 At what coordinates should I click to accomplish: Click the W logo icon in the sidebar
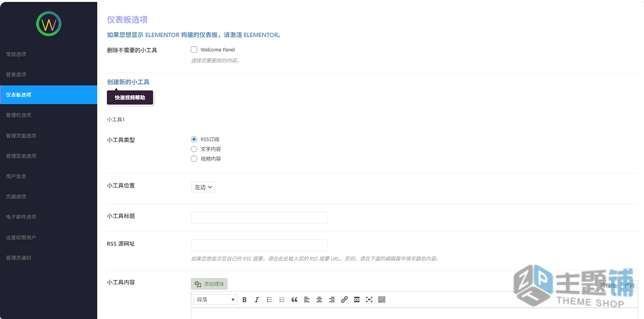pyautogui.click(x=49, y=24)
